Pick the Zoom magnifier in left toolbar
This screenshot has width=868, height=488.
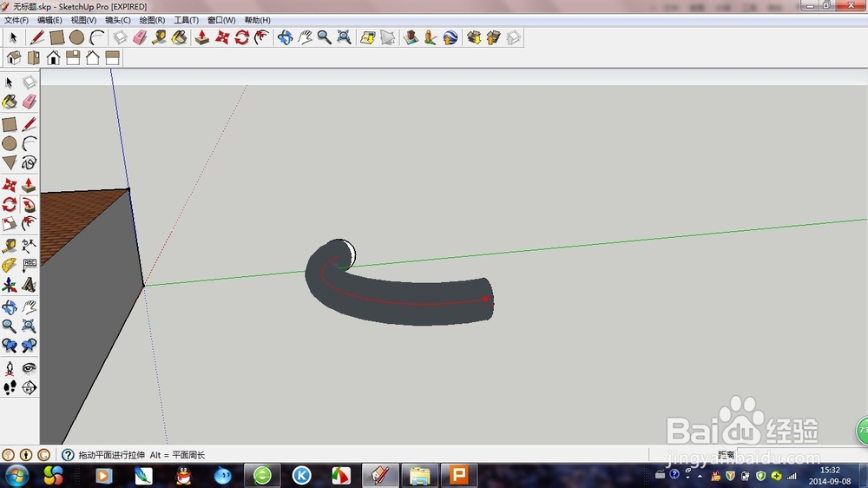(x=10, y=326)
